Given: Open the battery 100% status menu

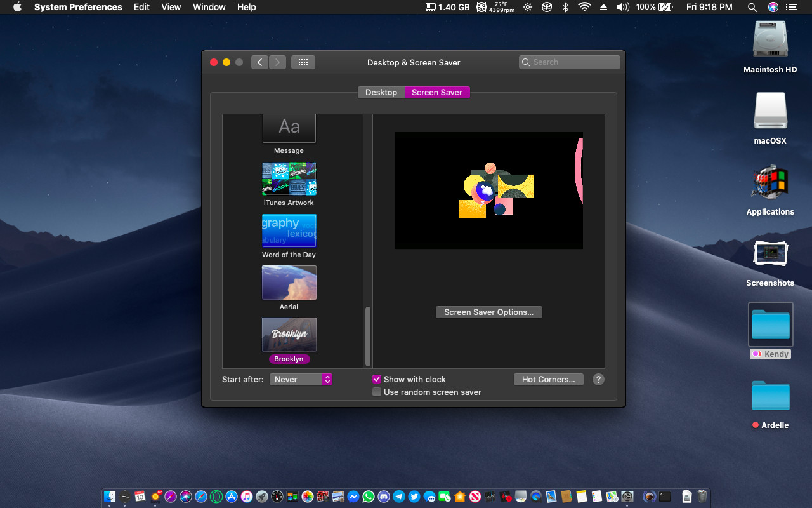Looking at the screenshot, I should pyautogui.click(x=654, y=7).
